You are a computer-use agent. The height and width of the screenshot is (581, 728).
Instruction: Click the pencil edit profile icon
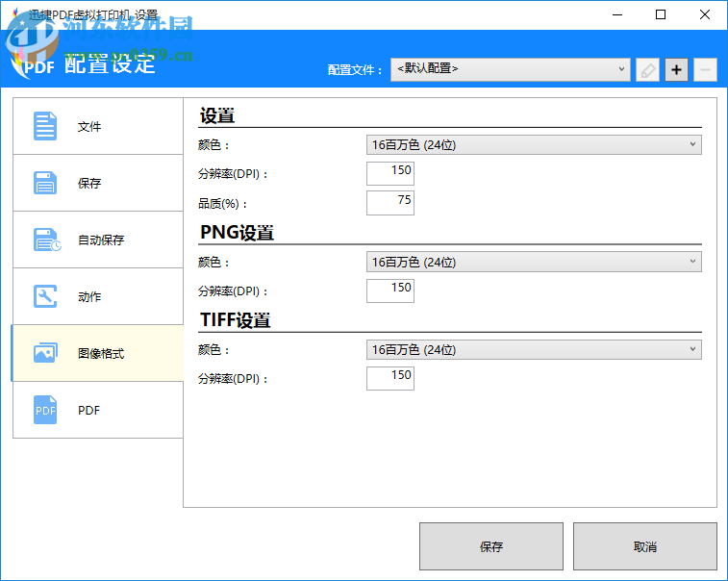647,69
